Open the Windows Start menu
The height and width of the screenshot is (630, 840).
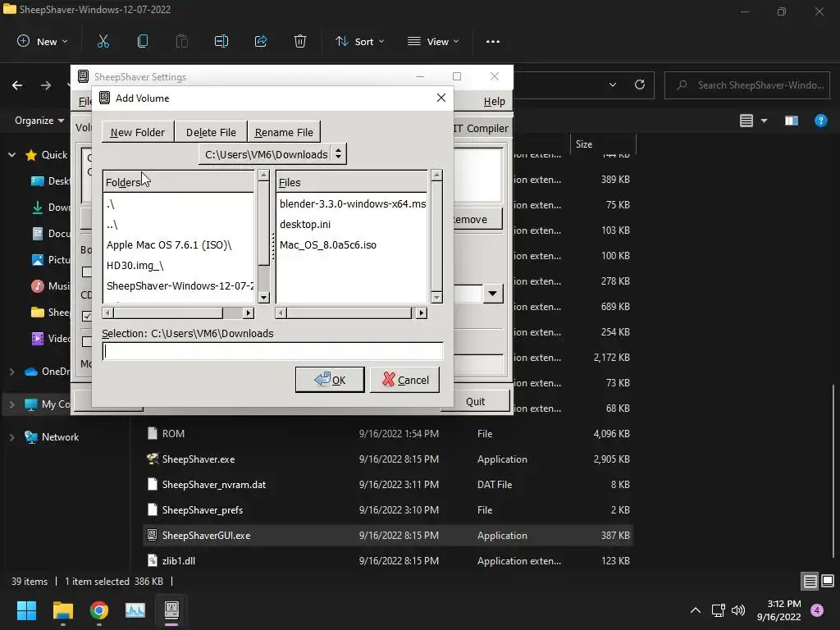pos(26,610)
